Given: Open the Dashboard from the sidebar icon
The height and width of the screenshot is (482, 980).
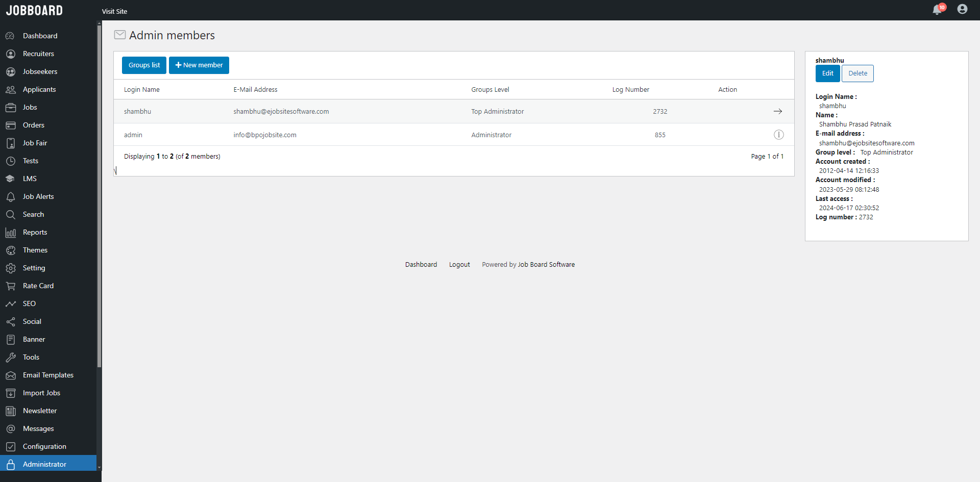Looking at the screenshot, I should pos(11,36).
